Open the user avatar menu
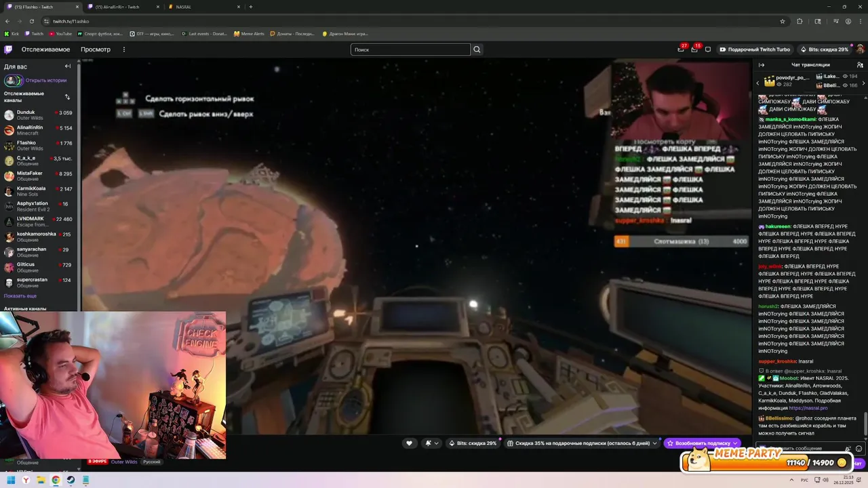 pyautogui.click(x=860, y=49)
